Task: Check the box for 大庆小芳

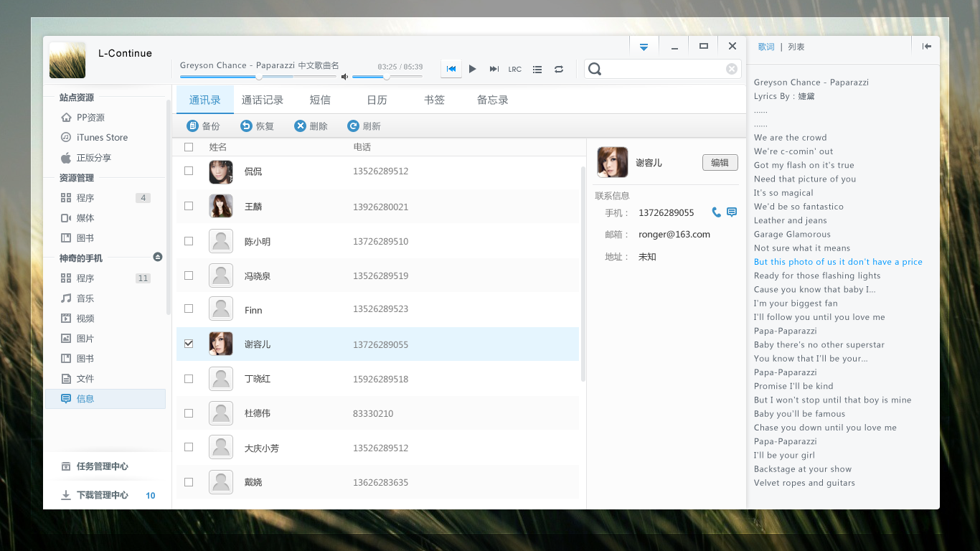Action: [x=189, y=447]
